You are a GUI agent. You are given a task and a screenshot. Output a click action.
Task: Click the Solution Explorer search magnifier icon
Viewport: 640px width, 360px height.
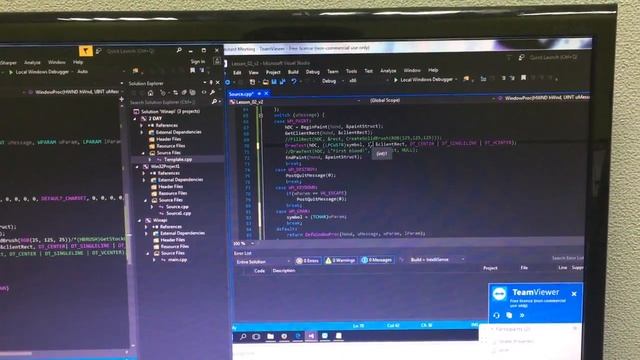(214, 102)
